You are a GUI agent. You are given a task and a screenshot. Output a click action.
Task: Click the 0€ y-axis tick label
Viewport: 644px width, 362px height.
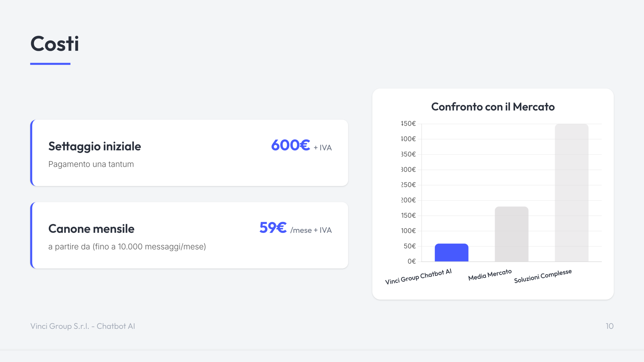pos(412,261)
